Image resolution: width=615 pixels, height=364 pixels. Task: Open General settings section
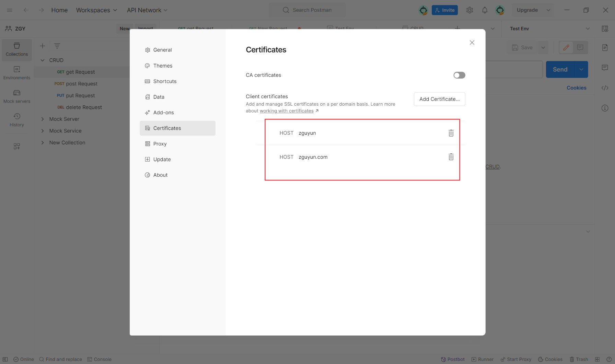point(177,50)
